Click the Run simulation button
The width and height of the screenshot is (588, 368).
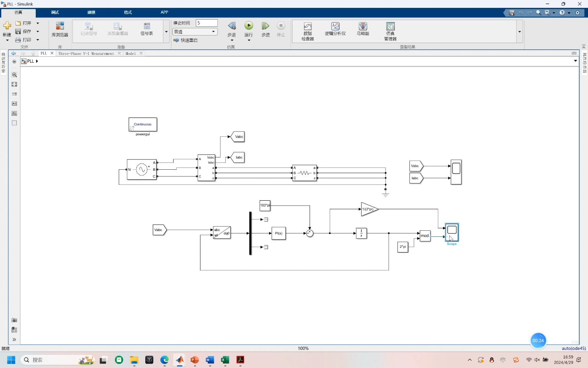(x=249, y=26)
